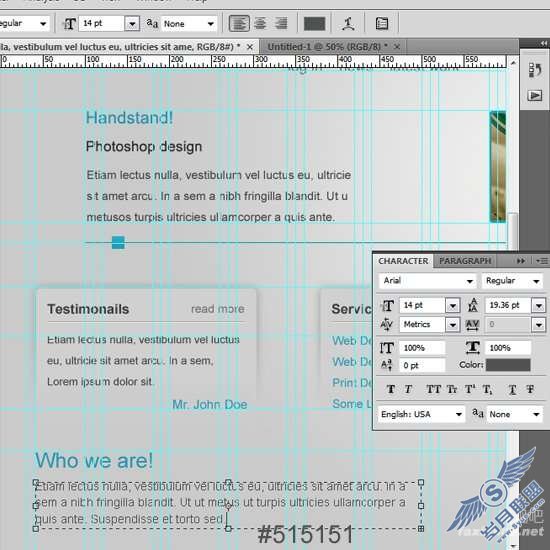Click leading icon in Character panel

point(473,306)
